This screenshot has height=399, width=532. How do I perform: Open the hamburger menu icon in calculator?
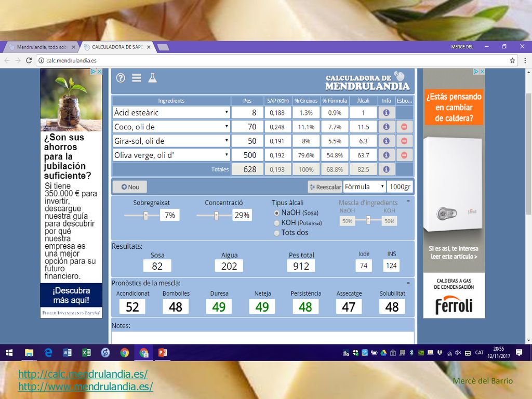(x=137, y=78)
